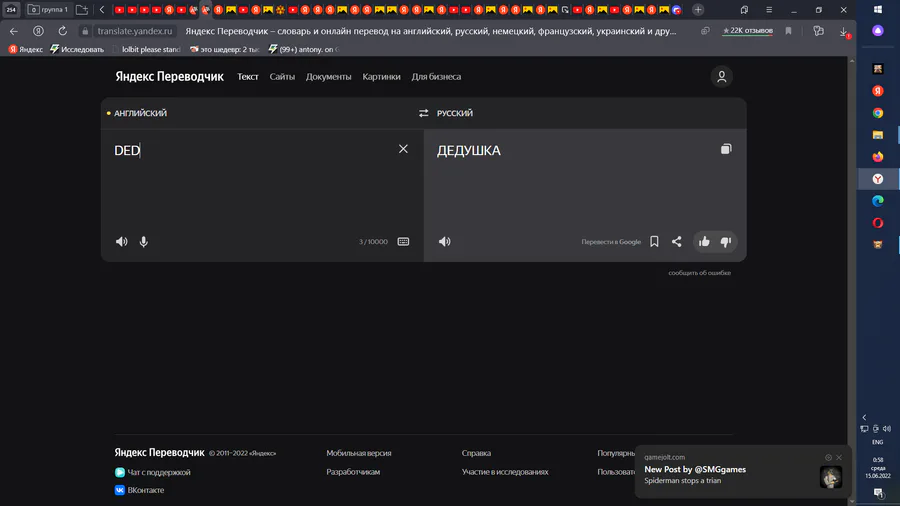Click the translate.yandex.ru address field
Viewport: 900px width, 506px height.
coord(134,31)
